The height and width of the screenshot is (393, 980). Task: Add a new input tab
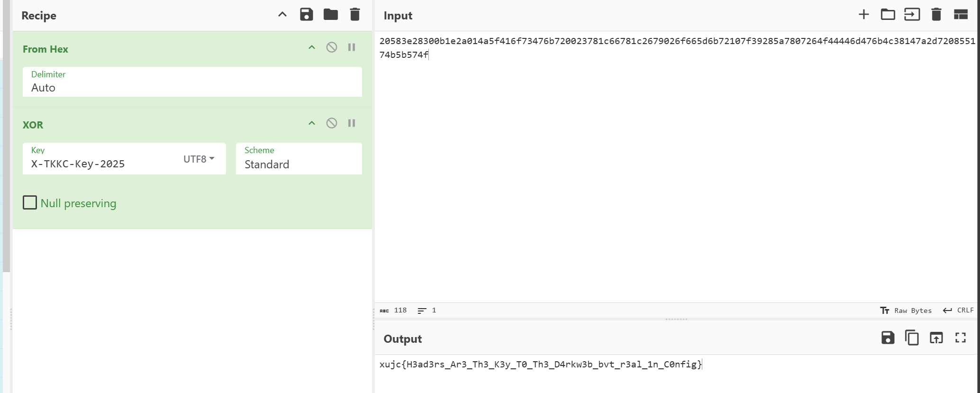tap(863, 15)
